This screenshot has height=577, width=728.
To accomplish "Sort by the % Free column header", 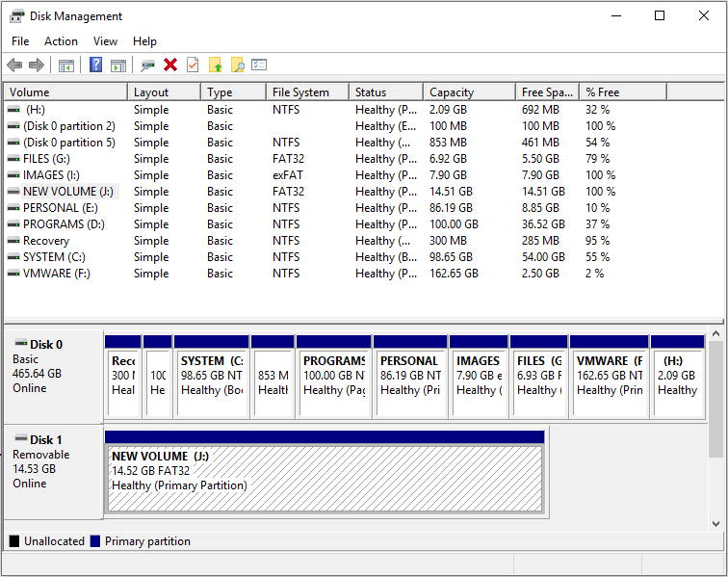I will coord(623,92).
